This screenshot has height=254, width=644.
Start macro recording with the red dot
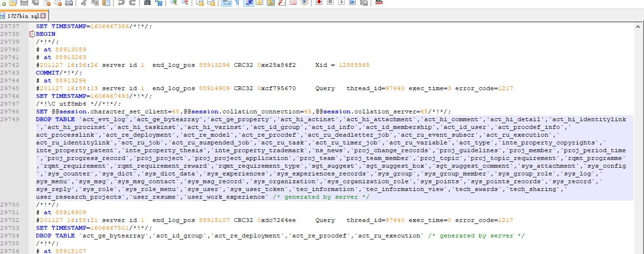coord(319,2)
